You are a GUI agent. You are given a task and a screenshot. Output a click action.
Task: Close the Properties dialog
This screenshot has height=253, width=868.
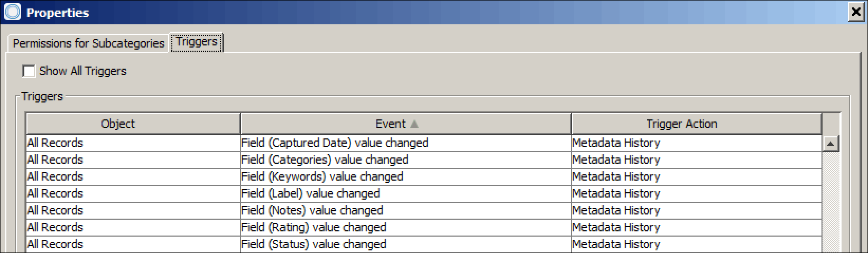(x=855, y=13)
